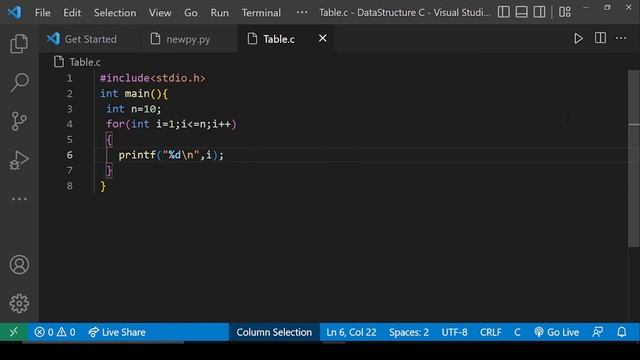Select language mode C
The image size is (640, 360).
pos(517,332)
